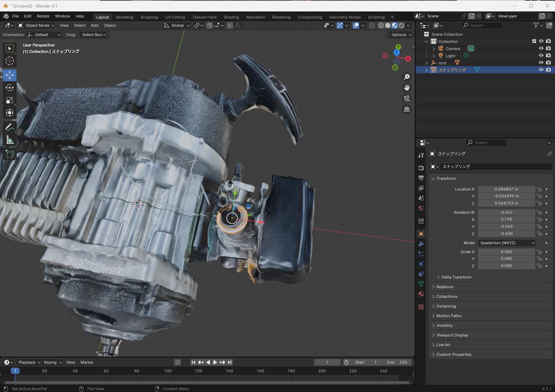Toggle camera view in viewport
This screenshot has width=555, height=392.
click(x=407, y=98)
